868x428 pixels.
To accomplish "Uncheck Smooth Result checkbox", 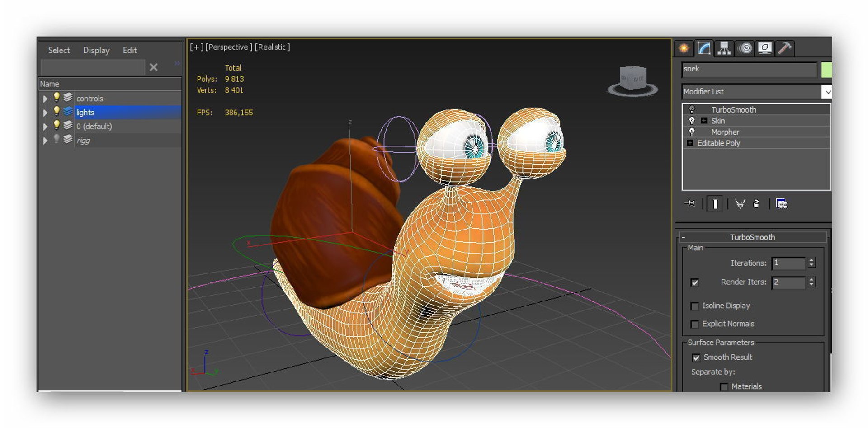I will tap(696, 358).
